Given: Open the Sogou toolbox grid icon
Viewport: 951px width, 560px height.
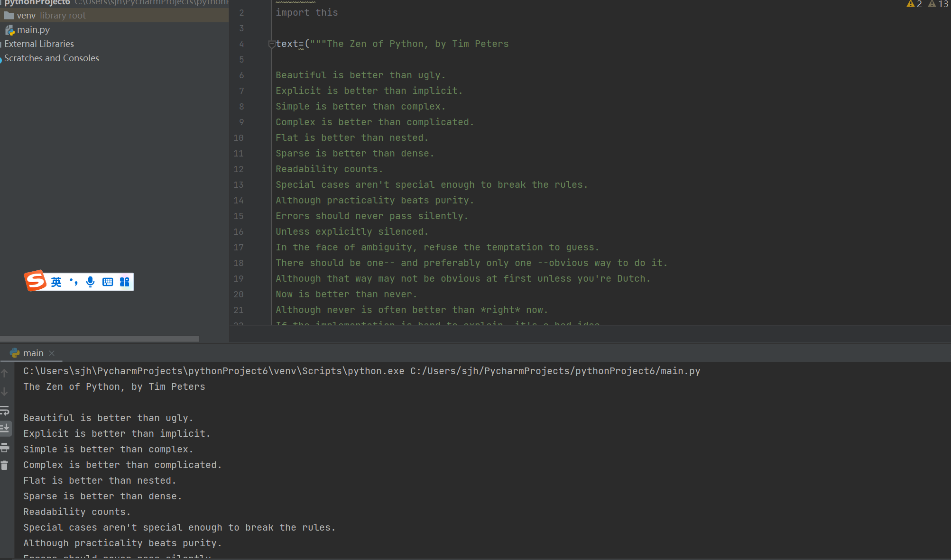Looking at the screenshot, I should (x=125, y=282).
